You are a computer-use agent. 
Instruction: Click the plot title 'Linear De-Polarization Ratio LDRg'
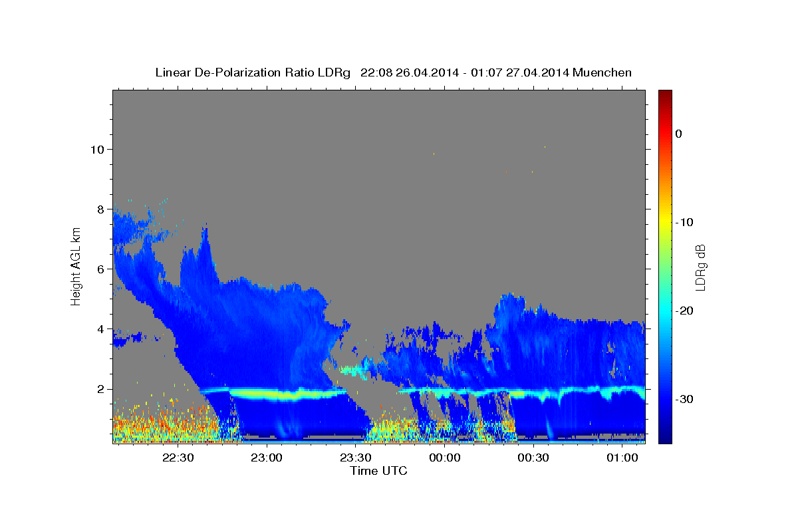pos(252,72)
